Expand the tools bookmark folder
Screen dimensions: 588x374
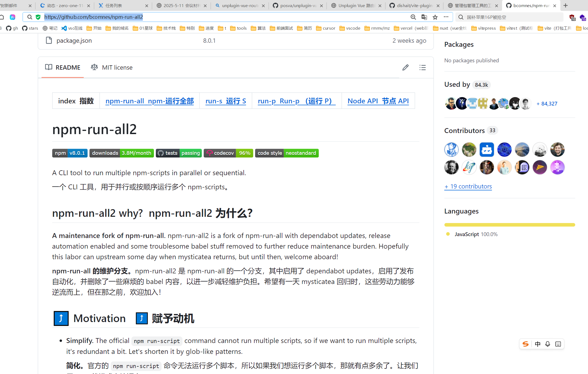click(x=239, y=28)
